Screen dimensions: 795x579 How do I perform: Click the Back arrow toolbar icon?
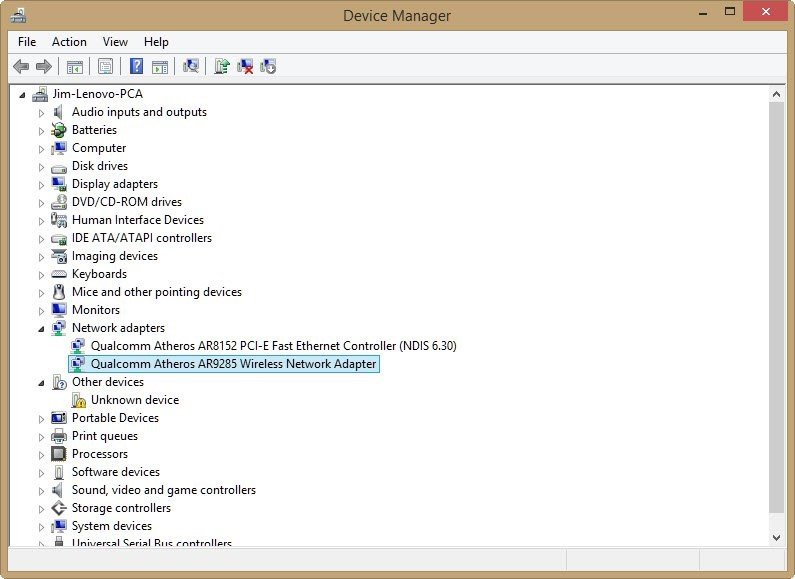point(21,66)
